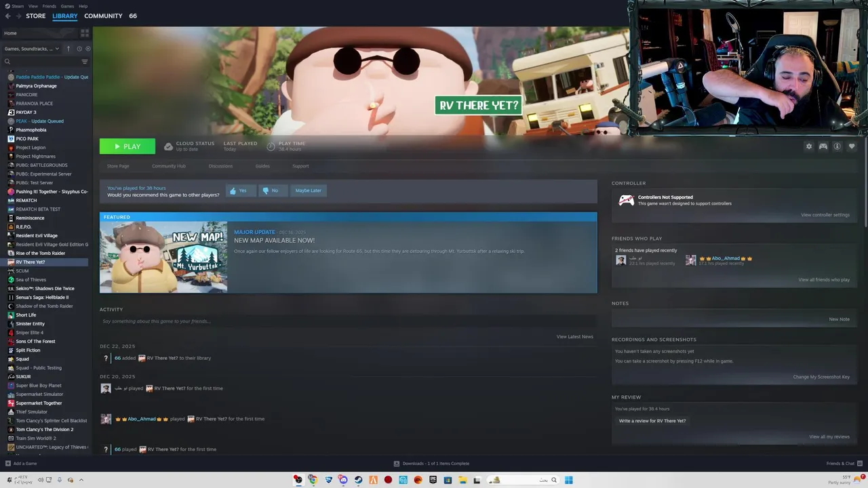Click Add a Game at bottom left

pyautogui.click(x=21, y=464)
